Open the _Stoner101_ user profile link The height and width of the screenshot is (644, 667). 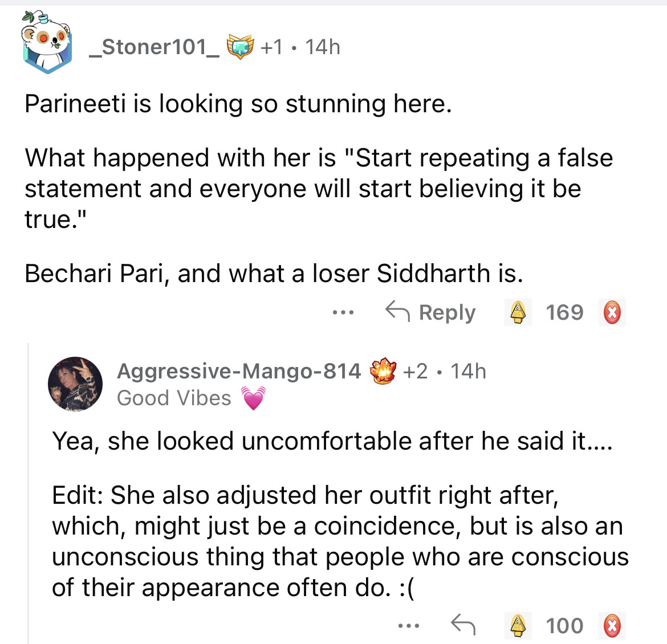[x=154, y=47]
